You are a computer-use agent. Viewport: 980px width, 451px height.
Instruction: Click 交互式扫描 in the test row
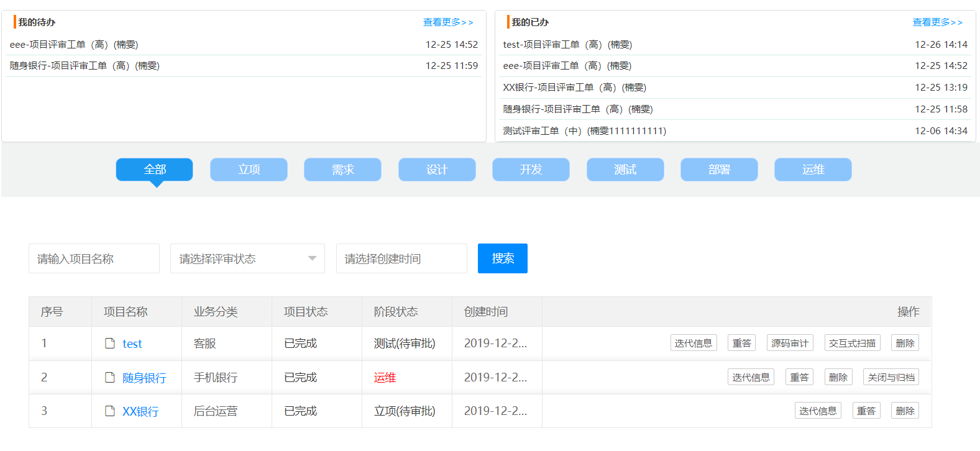852,343
